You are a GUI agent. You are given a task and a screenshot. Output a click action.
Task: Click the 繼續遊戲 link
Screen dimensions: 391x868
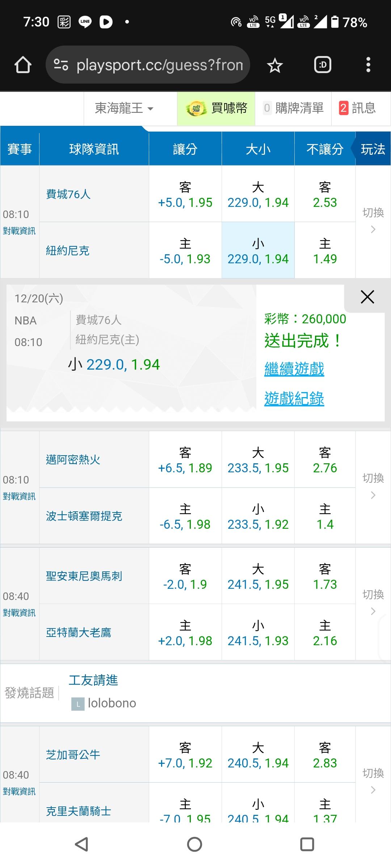(294, 369)
